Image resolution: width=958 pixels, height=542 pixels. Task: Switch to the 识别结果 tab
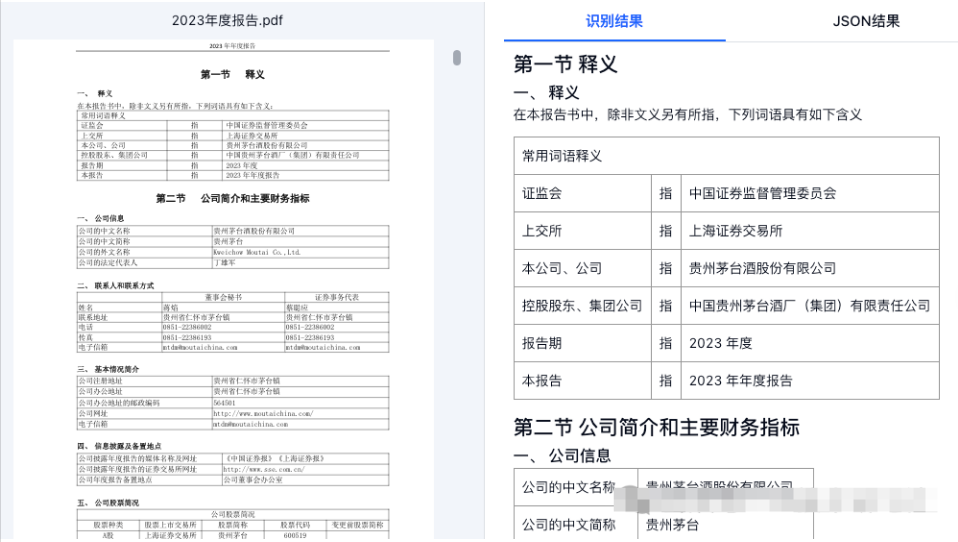click(x=614, y=21)
